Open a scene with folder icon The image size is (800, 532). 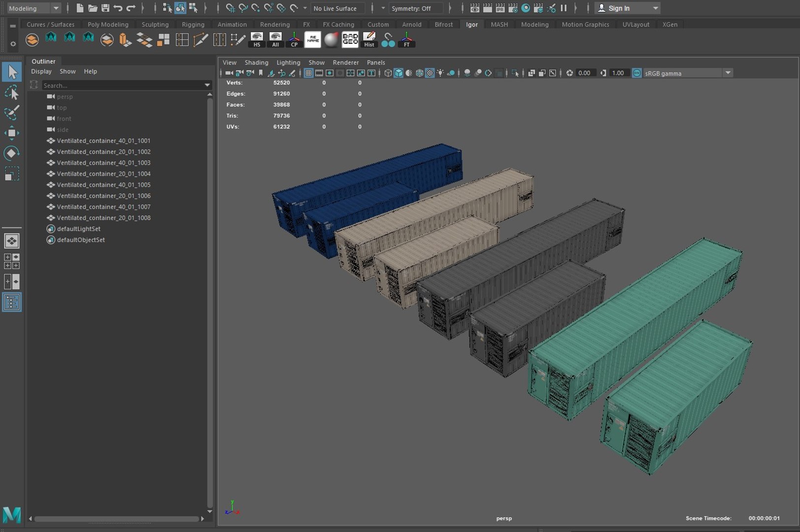[93, 8]
